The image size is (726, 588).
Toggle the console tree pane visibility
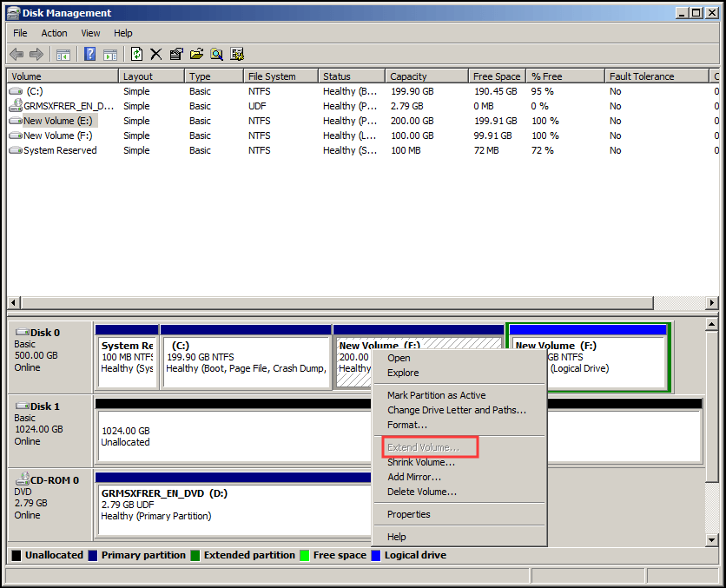coord(63,54)
